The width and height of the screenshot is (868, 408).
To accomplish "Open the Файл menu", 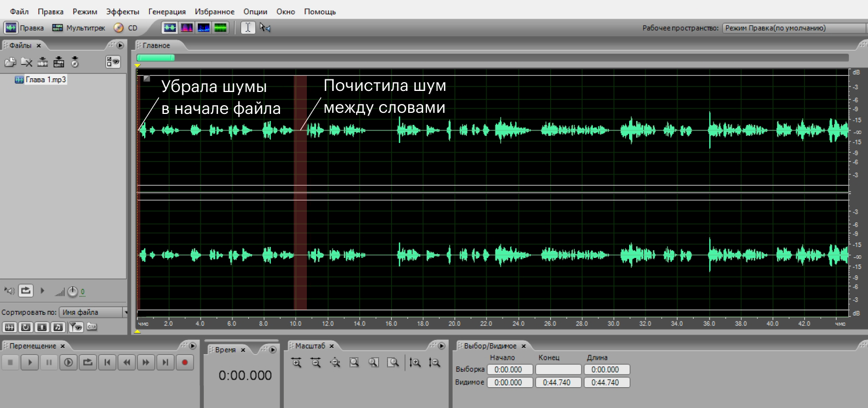I will pos(19,12).
